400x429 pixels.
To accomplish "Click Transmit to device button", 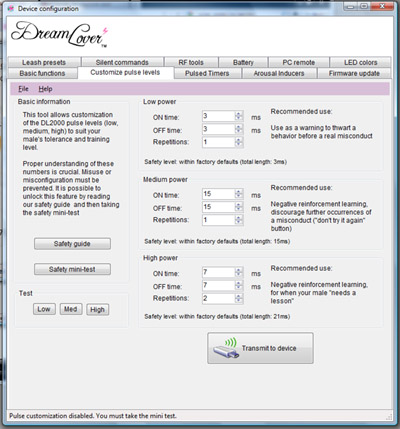I will (x=260, y=348).
